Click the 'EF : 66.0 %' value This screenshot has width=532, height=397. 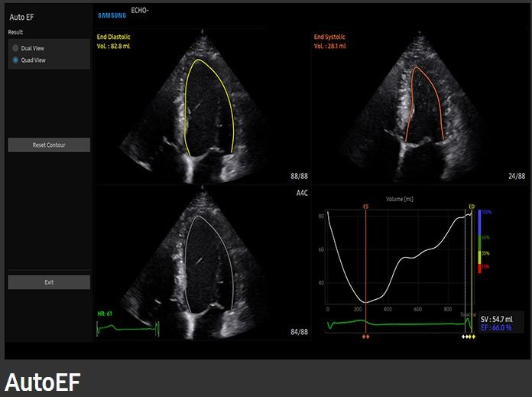coord(496,327)
